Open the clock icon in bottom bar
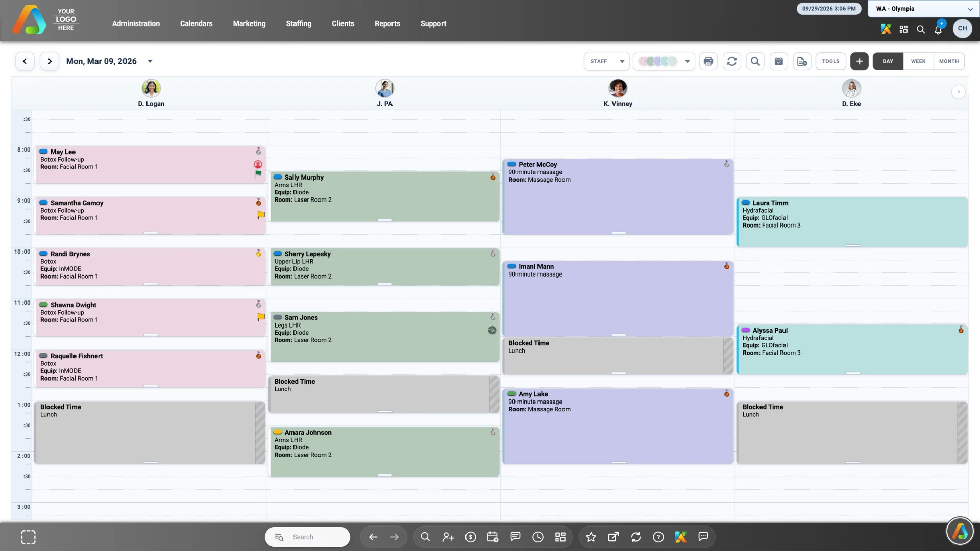Viewport: 980px width, 551px height. pyautogui.click(x=538, y=537)
